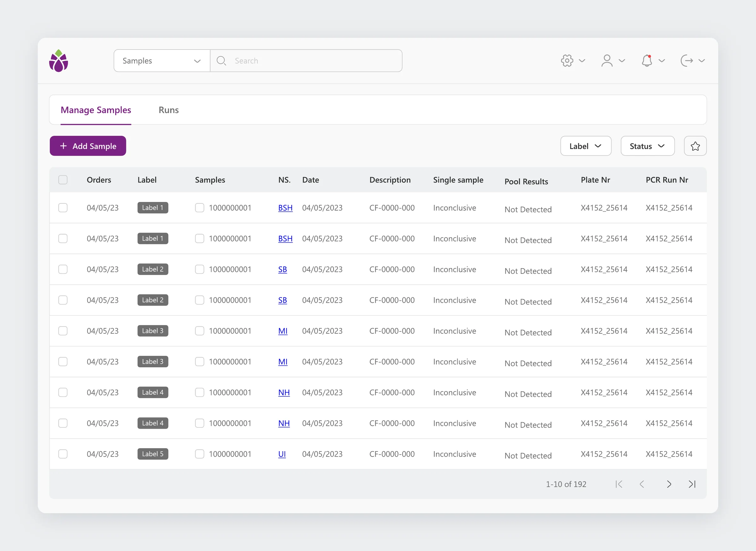Image resolution: width=756 pixels, height=551 pixels.
Task: Check the row checkbox for Label 5 row
Action: [63, 454]
